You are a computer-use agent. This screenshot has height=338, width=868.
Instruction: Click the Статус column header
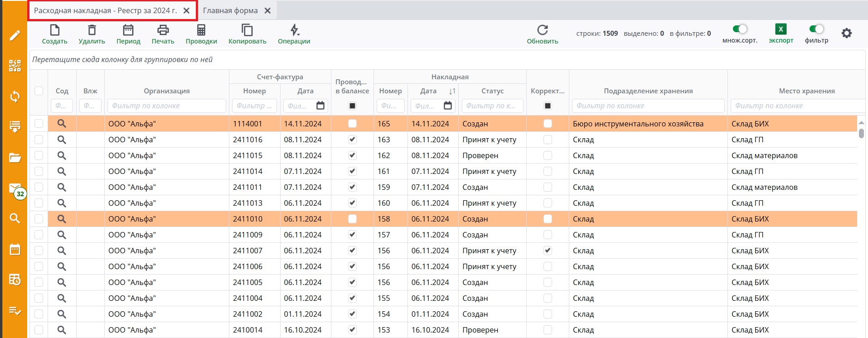[492, 91]
